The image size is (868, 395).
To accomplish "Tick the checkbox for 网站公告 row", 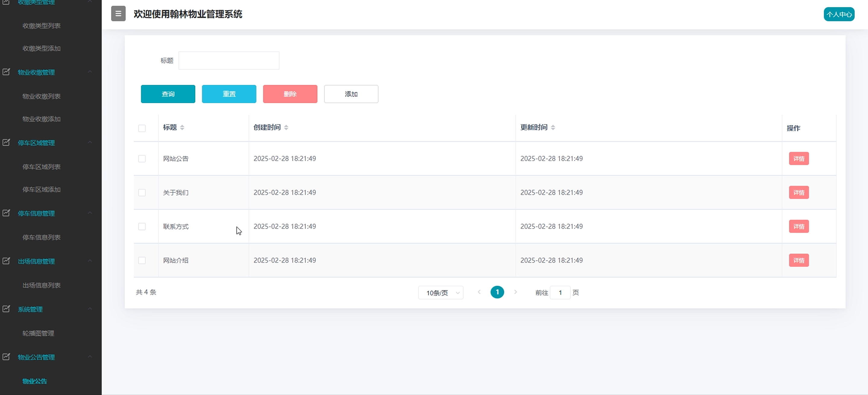I will pos(142,159).
